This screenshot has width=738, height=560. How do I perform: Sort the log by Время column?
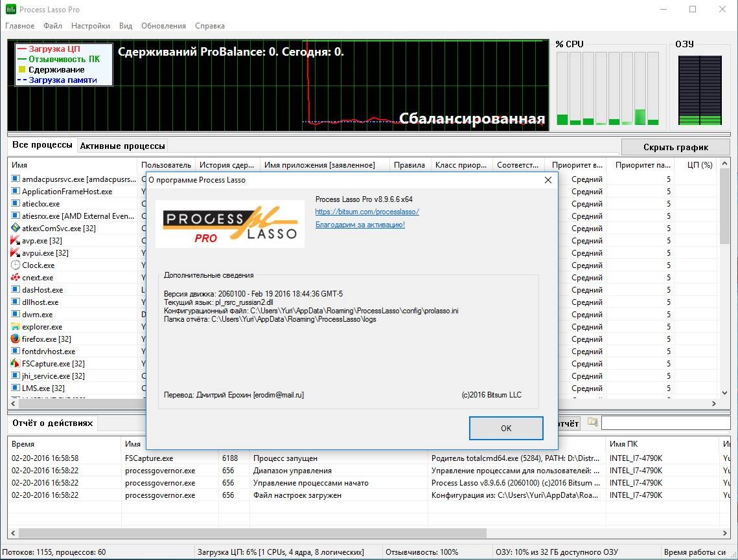coord(65,444)
